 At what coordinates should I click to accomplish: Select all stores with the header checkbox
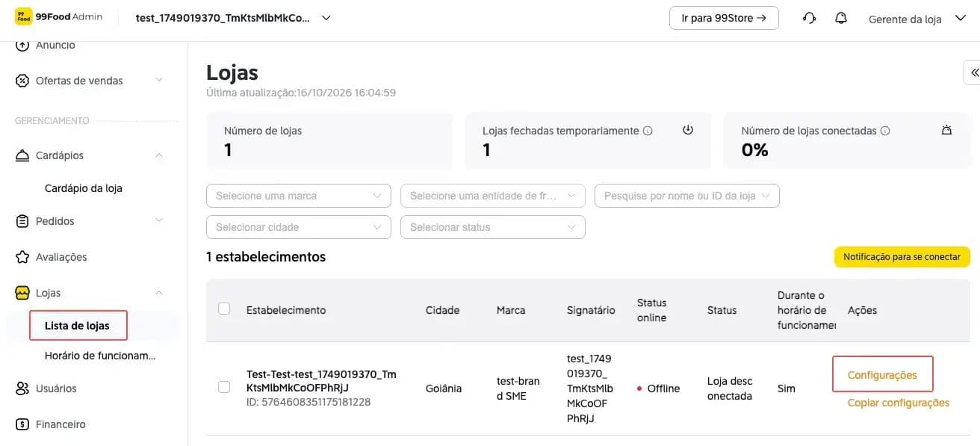224,309
